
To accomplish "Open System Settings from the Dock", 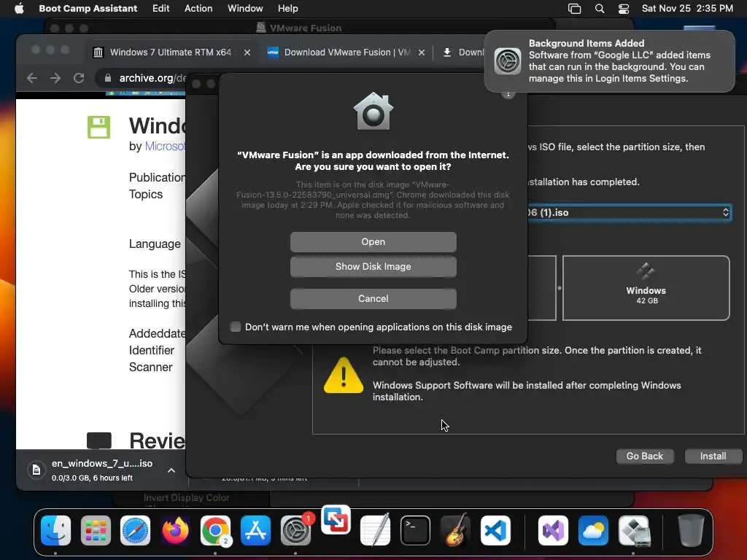I will (x=295, y=530).
